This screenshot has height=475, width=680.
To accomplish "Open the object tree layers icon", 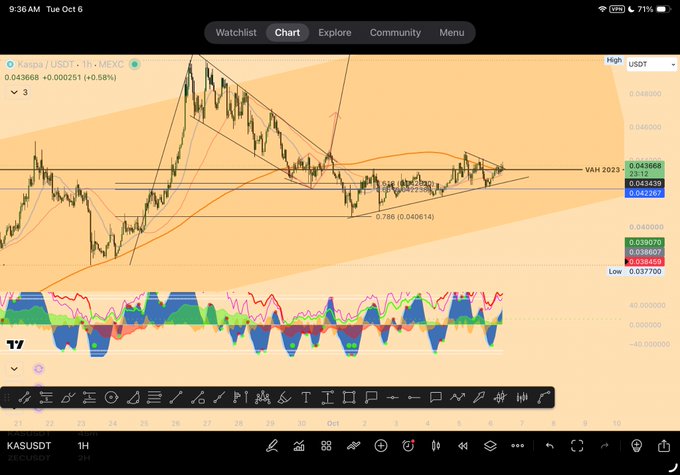I will [490, 446].
